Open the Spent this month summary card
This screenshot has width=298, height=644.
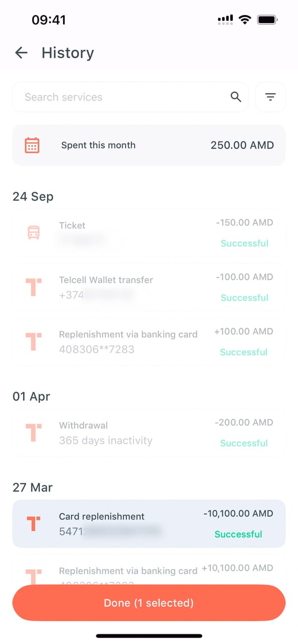[x=148, y=145]
